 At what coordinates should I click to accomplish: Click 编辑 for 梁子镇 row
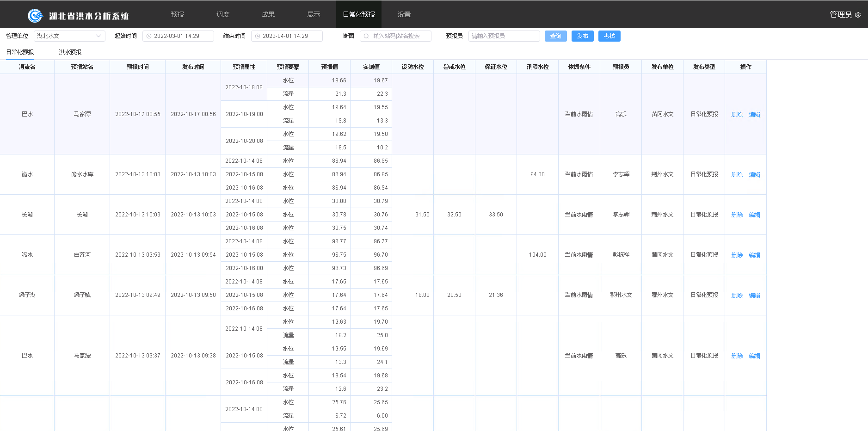click(755, 296)
